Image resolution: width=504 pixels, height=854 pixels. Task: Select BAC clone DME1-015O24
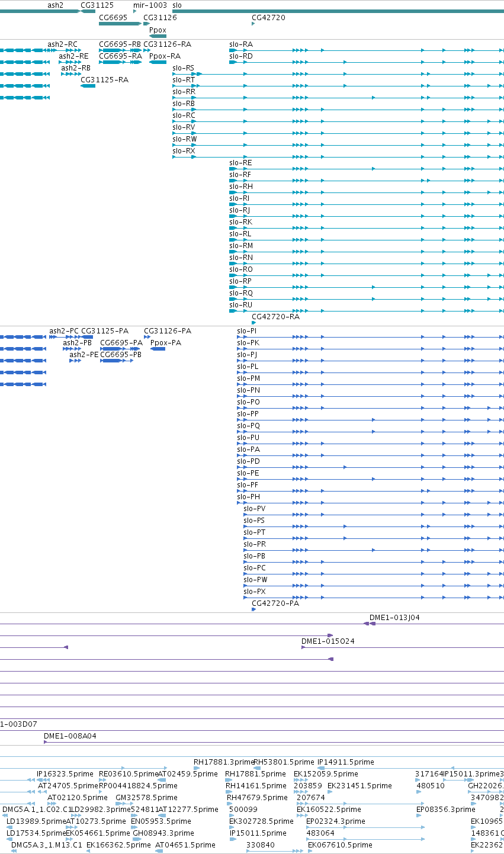click(x=328, y=641)
